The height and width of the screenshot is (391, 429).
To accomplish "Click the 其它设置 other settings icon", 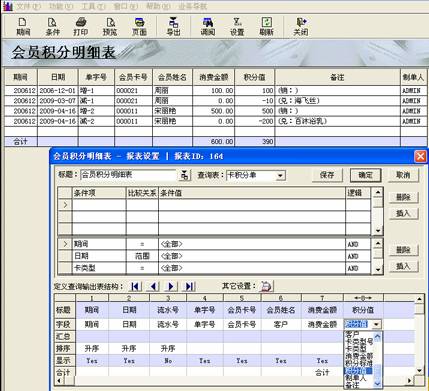I will 266,286.
